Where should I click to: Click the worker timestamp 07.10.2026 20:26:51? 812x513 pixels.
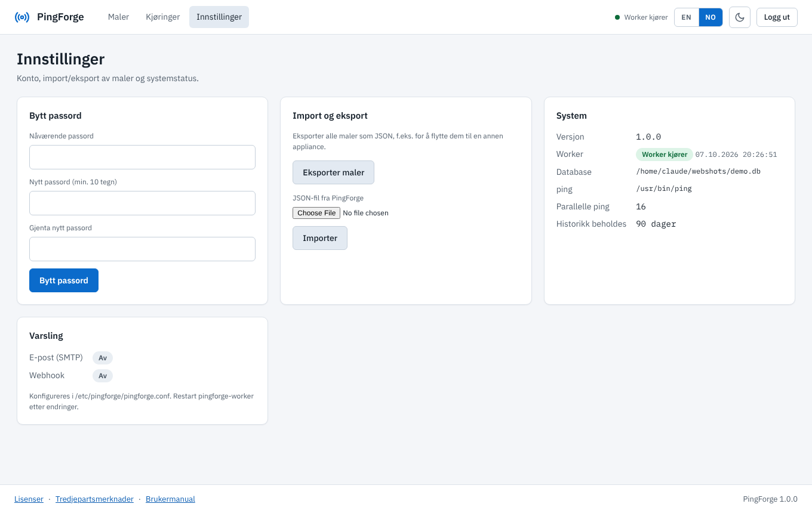coord(736,154)
